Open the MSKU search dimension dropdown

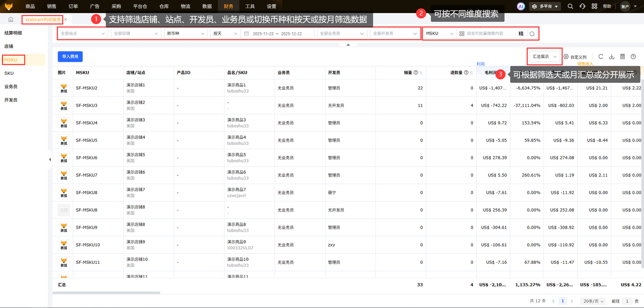[x=440, y=34]
